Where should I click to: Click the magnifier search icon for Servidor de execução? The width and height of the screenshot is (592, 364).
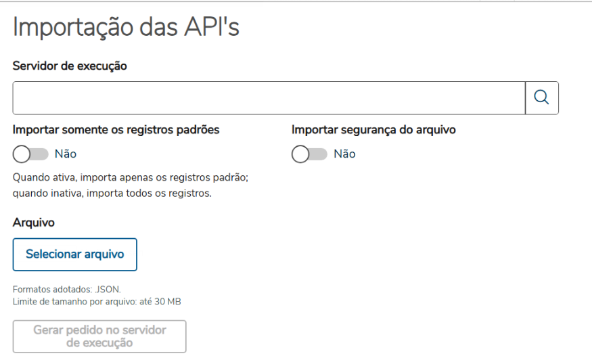(x=541, y=98)
